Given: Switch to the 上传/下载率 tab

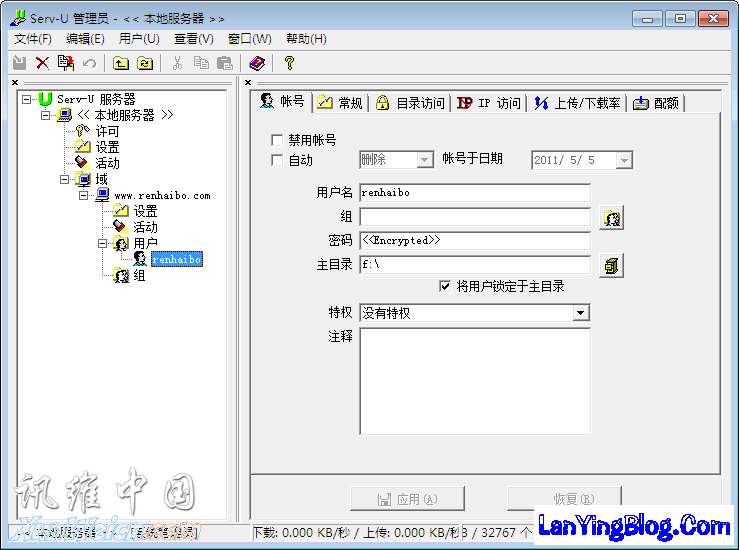Looking at the screenshot, I should coord(577,103).
